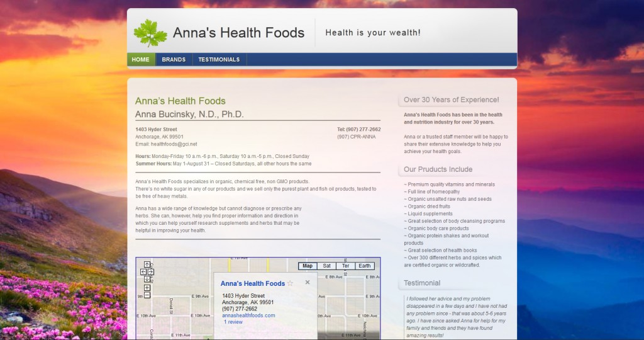Screen dimensions: 644x340
Task: Click the Hours: Monday-Friday line
Action: pyautogui.click(x=222, y=156)
